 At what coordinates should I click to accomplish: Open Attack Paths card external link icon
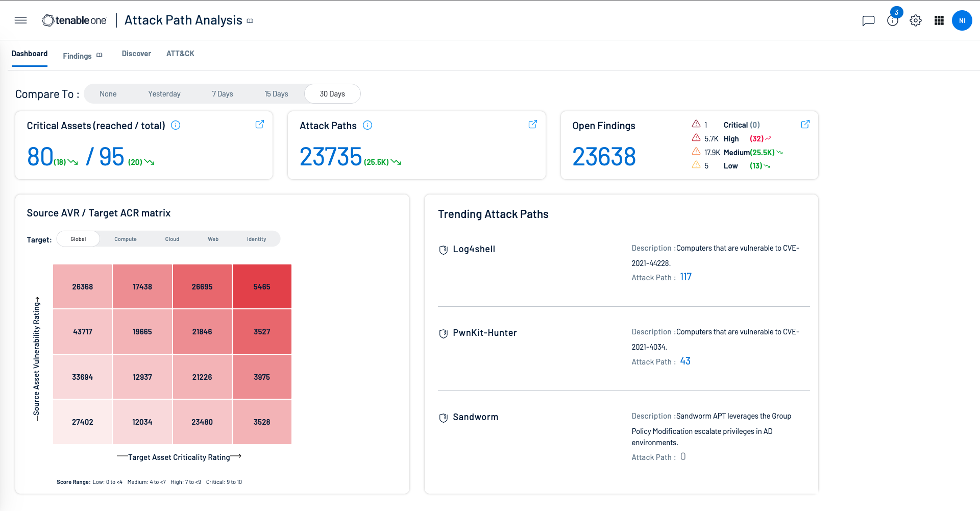pyautogui.click(x=533, y=124)
